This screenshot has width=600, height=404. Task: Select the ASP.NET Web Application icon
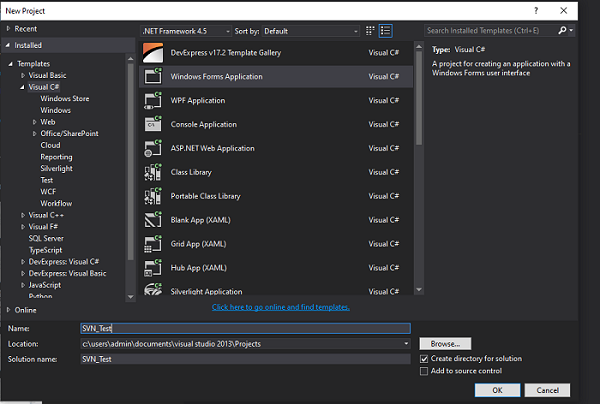pos(153,148)
